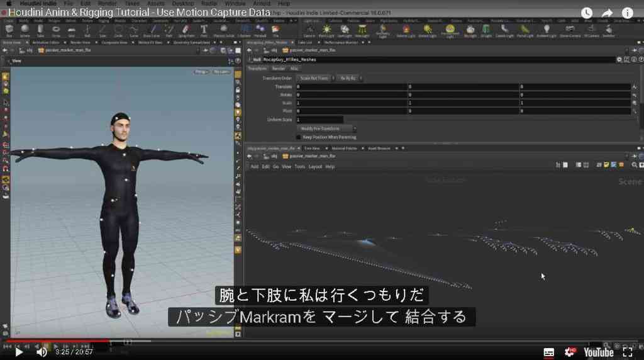Screen dimensions: 644x360
Task: Click the Uniform Scale input field
Action: click(x=319, y=120)
